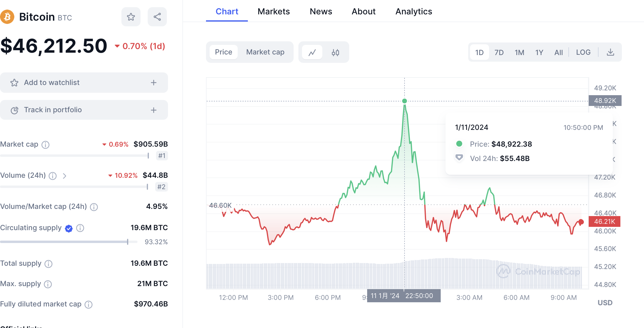Select the Market cap chart mode

(x=265, y=52)
